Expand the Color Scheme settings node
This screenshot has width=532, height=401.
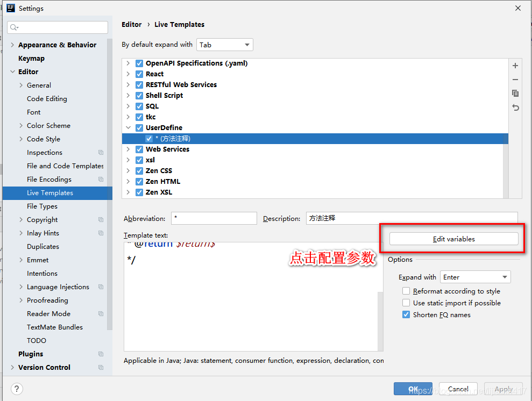21,125
